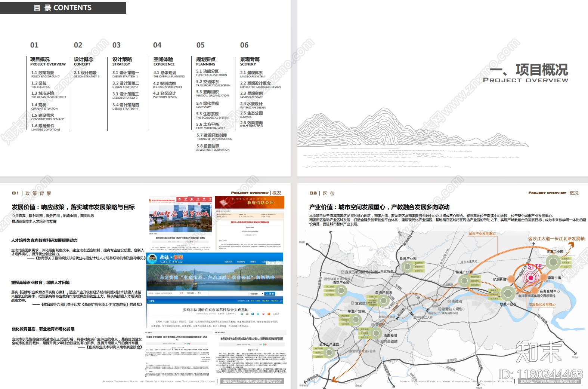The image size is (588, 389).
Task: Select large section number 05 in contents
Action: pyautogui.click(x=201, y=45)
